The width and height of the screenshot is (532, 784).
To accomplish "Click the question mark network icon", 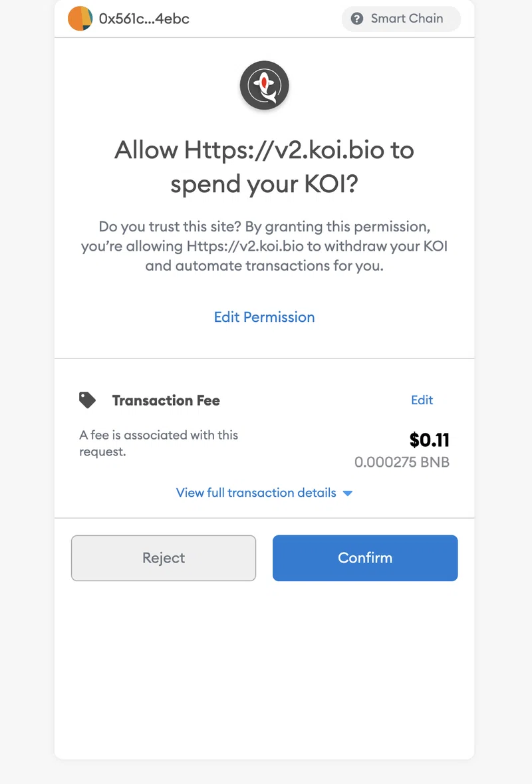I will pos(357,19).
